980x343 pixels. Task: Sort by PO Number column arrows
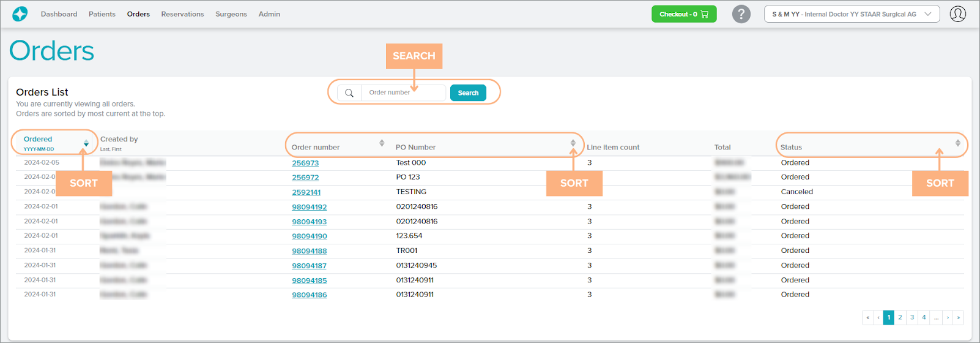click(x=573, y=143)
